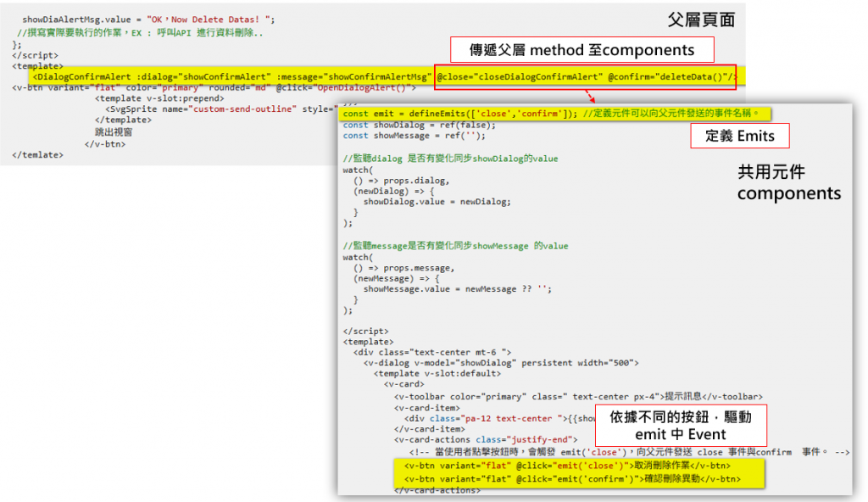Click the '@confirm="deleteData()"' attribute
868x502 pixels.
tap(670, 76)
